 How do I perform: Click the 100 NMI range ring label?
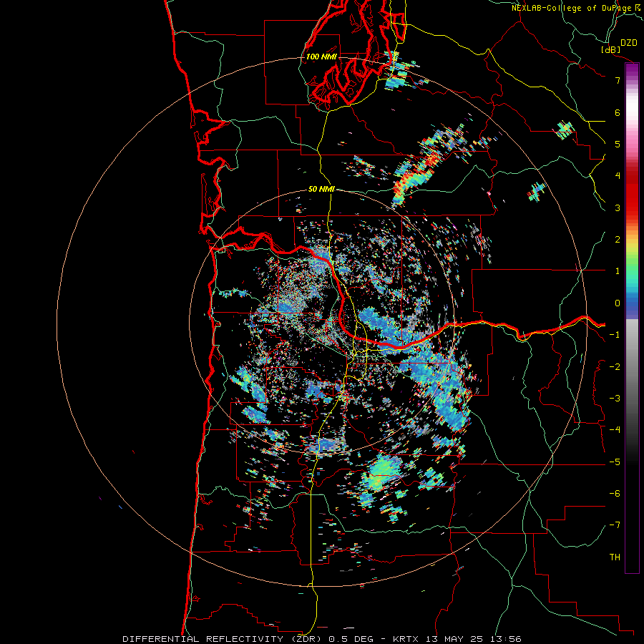(321, 57)
